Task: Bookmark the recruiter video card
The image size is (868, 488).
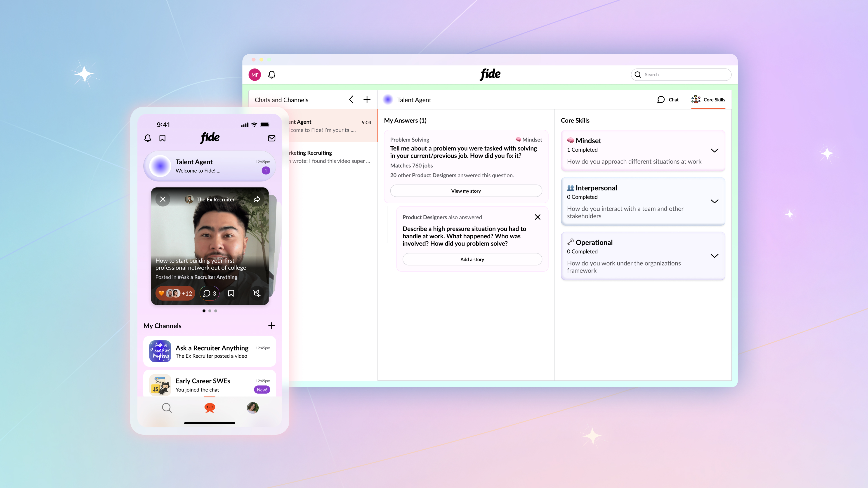Action: coord(231,293)
